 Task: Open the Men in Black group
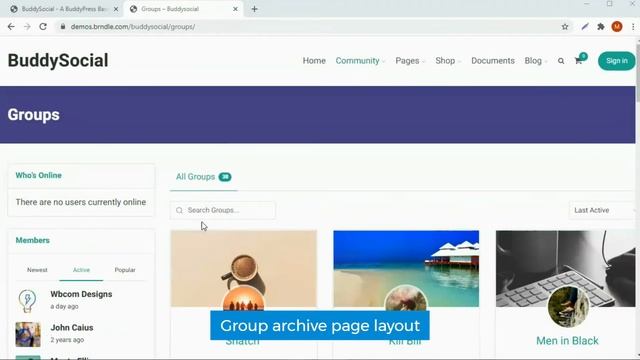pyautogui.click(x=567, y=341)
